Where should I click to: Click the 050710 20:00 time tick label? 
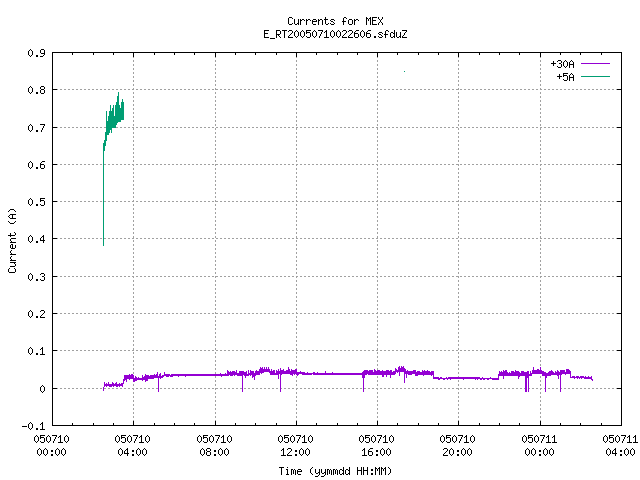coord(458,446)
